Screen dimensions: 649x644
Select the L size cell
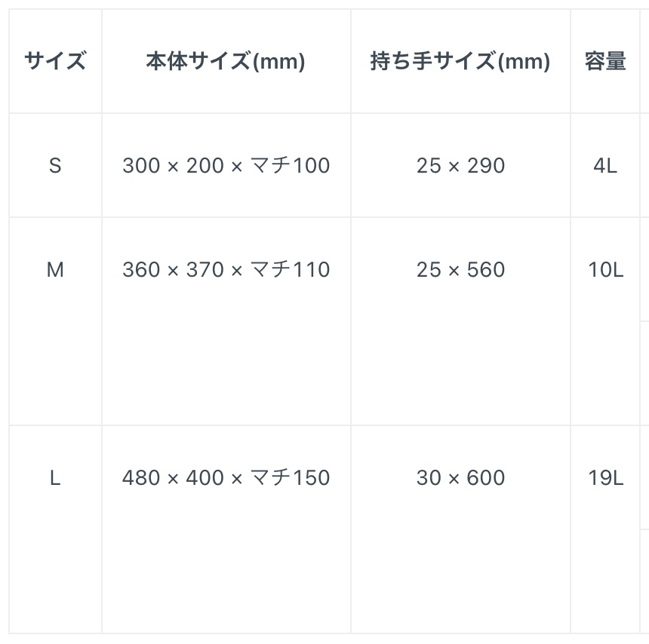[x=55, y=477]
